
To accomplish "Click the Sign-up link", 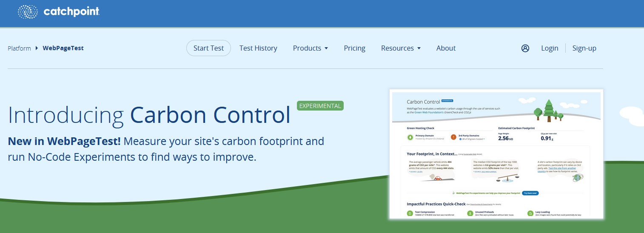I will tap(584, 48).
